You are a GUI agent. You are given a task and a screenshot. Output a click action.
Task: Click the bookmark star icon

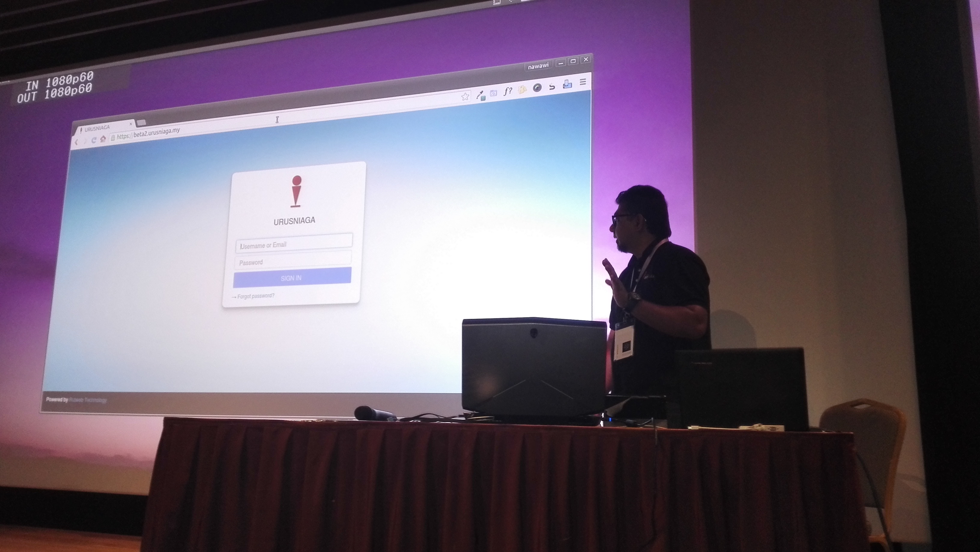click(x=465, y=97)
